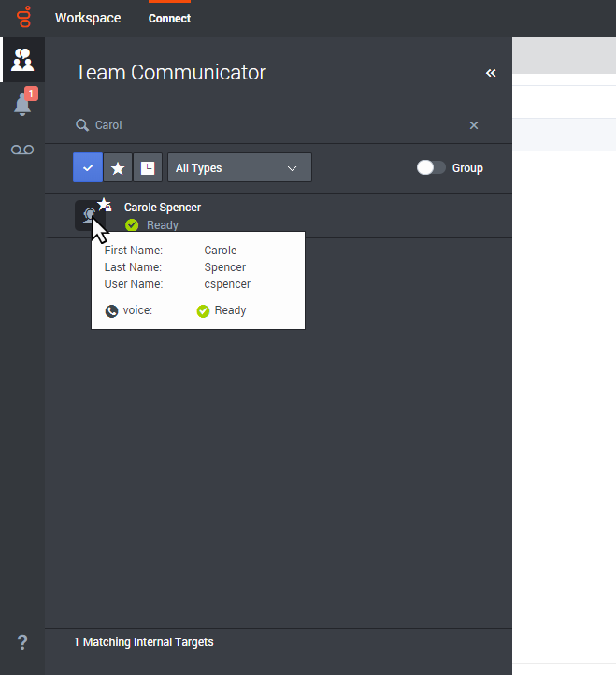
Task: Click the Genesys logo icon
Action: coord(22,18)
